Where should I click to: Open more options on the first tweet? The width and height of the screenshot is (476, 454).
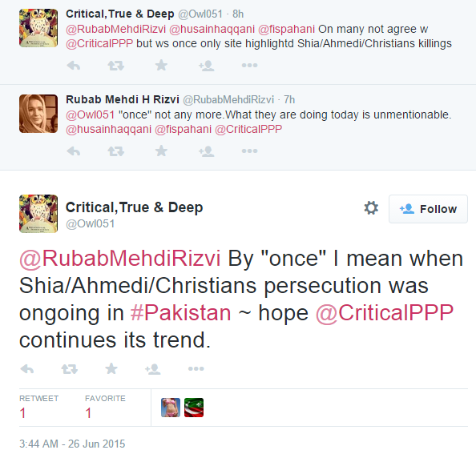249,65
